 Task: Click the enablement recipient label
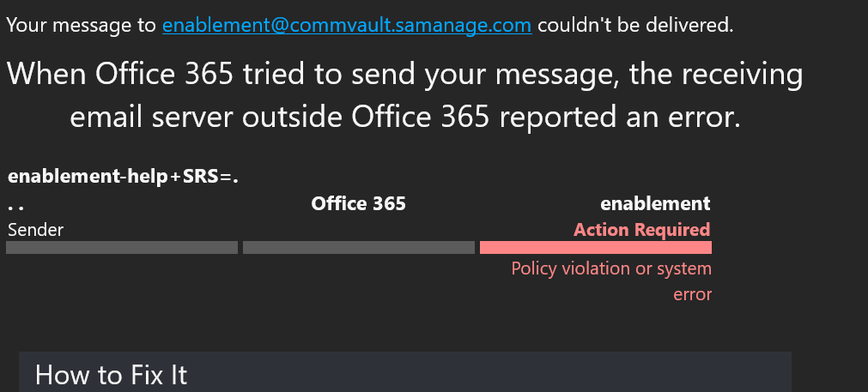pyautogui.click(x=655, y=203)
